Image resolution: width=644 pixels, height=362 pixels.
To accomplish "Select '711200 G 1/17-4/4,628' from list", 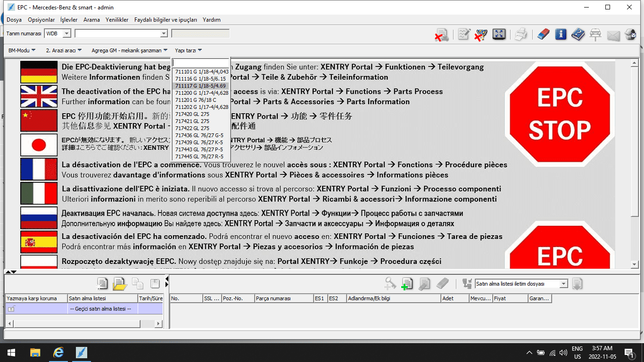I will 201,93.
